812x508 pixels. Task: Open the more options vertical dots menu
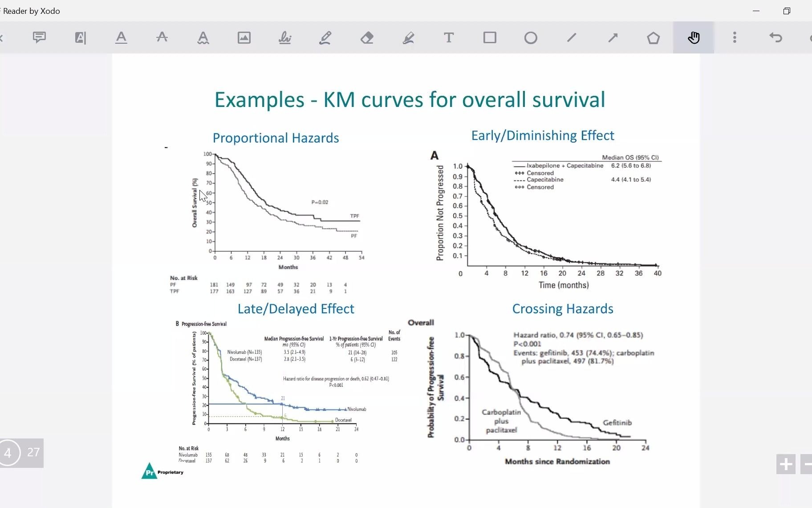click(735, 37)
